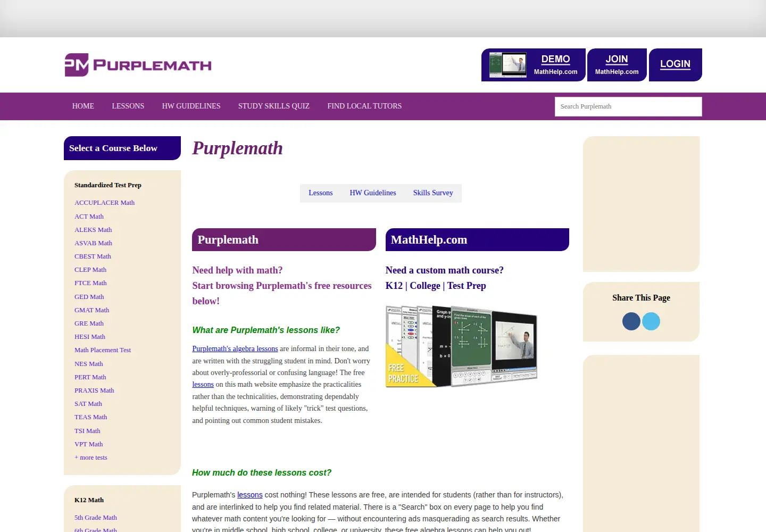Focus the Search Purplemath input field
Screen dimensions: 766x532
point(628,106)
